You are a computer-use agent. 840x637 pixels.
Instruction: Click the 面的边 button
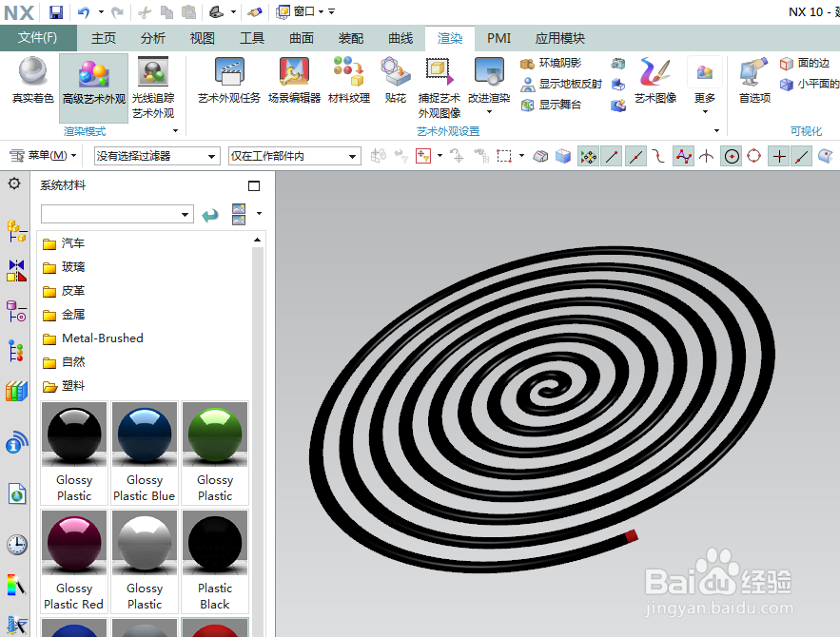pyautogui.click(x=805, y=63)
